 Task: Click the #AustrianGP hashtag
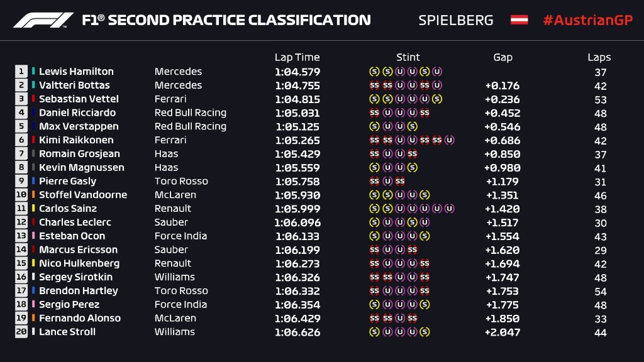[586, 20]
